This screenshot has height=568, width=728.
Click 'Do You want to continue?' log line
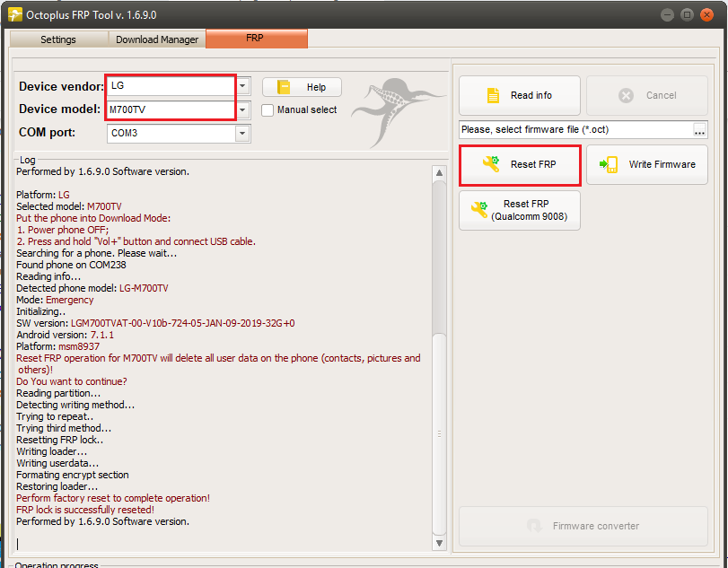[x=72, y=381]
